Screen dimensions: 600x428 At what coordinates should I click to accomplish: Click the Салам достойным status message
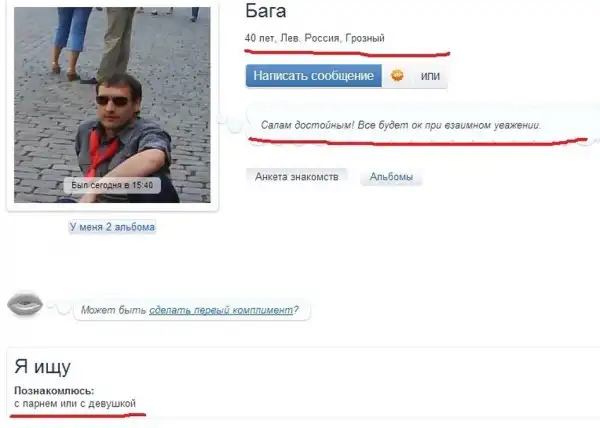[x=400, y=126]
